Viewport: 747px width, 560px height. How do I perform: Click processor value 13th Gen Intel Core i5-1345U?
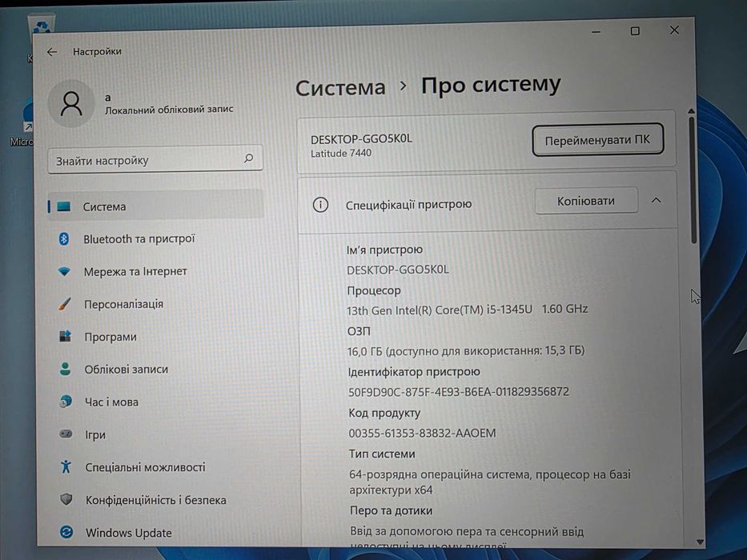click(x=467, y=310)
